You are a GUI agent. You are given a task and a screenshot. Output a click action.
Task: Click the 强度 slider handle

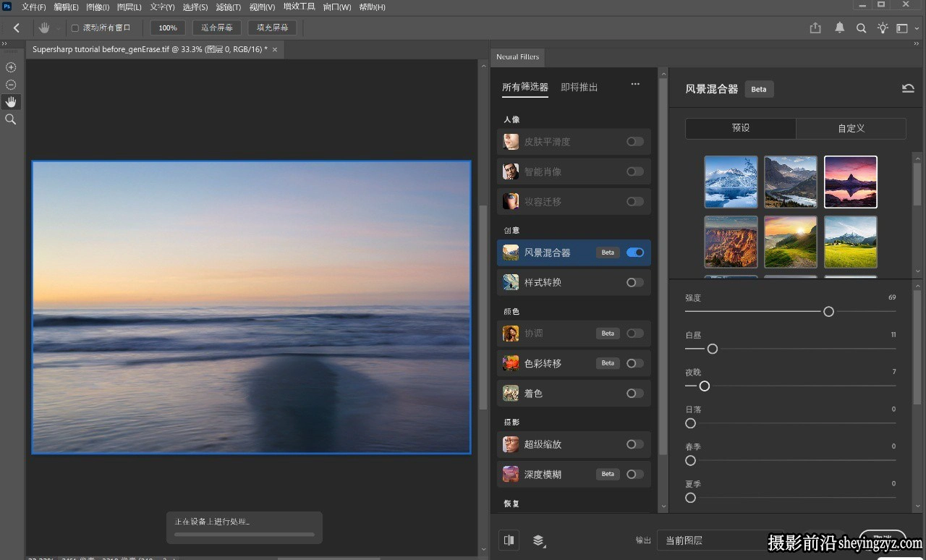click(829, 312)
